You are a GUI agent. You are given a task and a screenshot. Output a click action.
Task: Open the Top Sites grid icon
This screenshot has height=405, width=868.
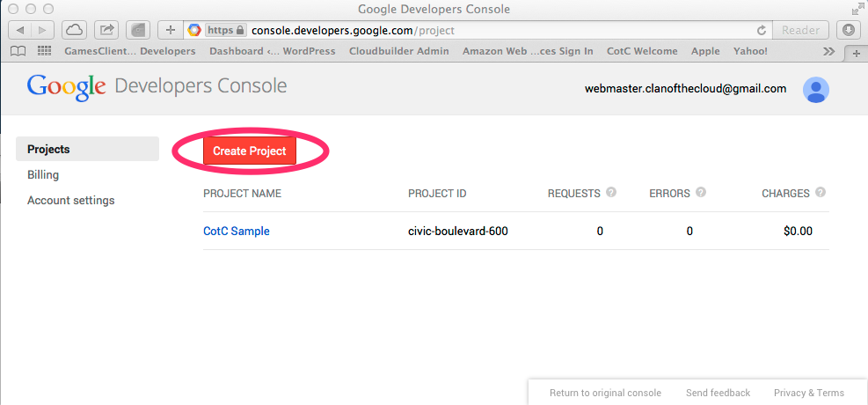44,51
